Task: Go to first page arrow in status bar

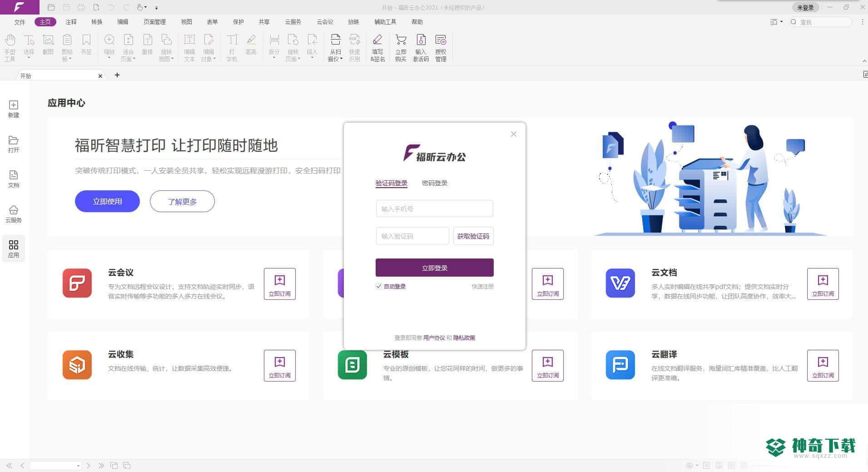Action: point(10,466)
